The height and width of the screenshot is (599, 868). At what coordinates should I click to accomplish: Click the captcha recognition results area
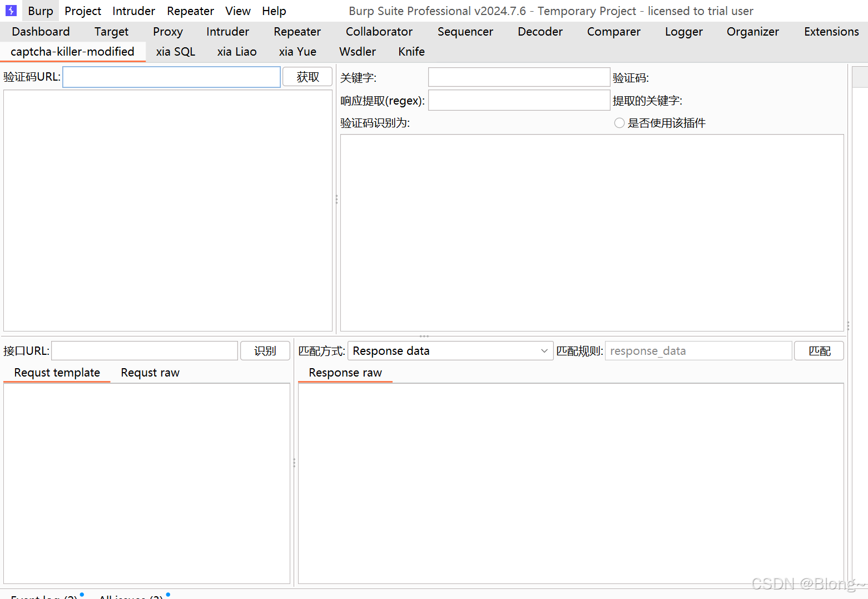[592, 233]
